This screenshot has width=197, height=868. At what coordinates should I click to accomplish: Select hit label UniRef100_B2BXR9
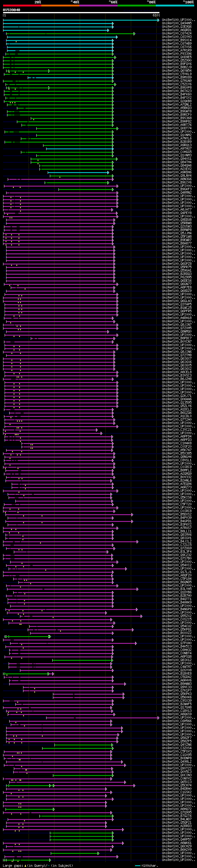pos(177,142)
